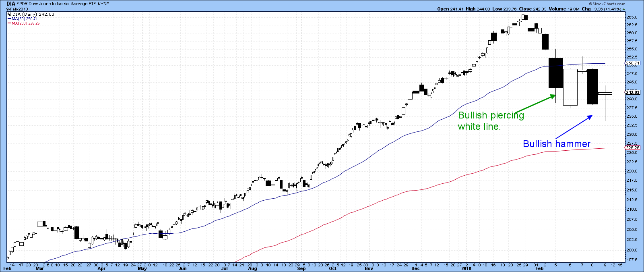Click the Jun month label on time axis

pos(183,268)
